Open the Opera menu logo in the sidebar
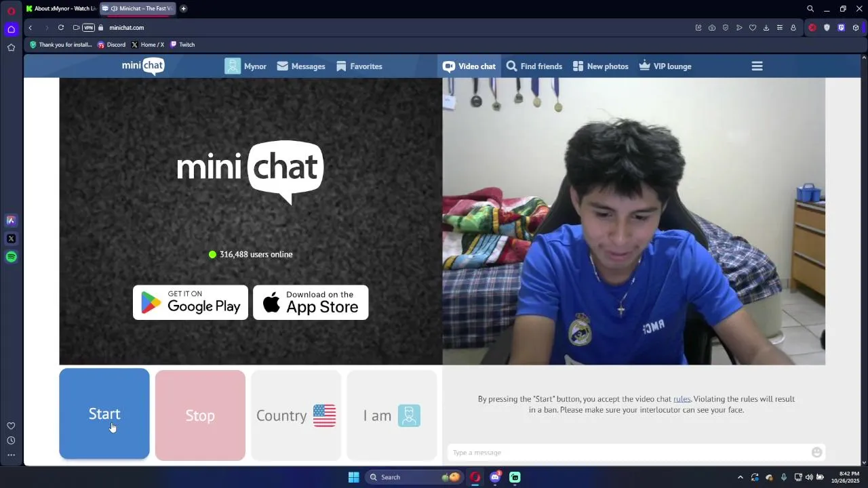Viewport: 868px width, 488px height. tap(11, 11)
